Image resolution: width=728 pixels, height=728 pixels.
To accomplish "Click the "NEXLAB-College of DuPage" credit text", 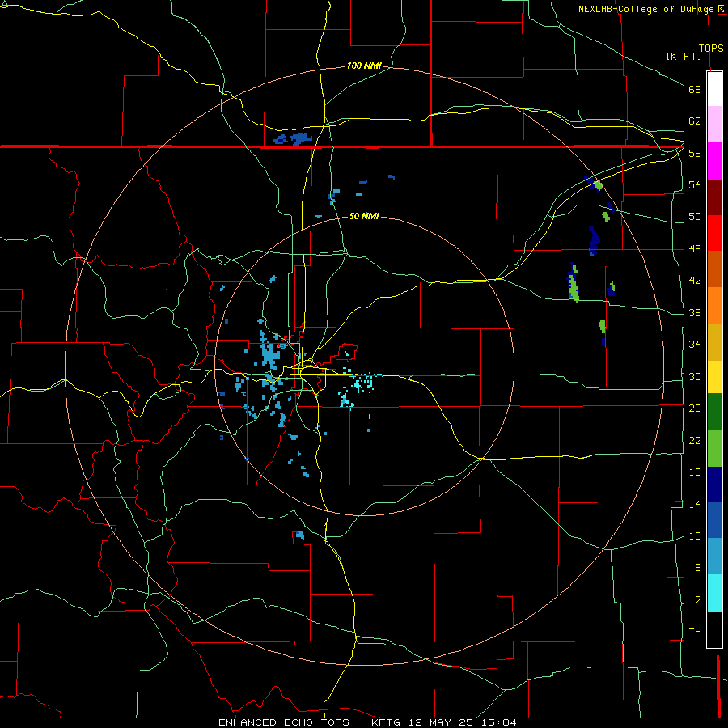I will click(646, 9).
